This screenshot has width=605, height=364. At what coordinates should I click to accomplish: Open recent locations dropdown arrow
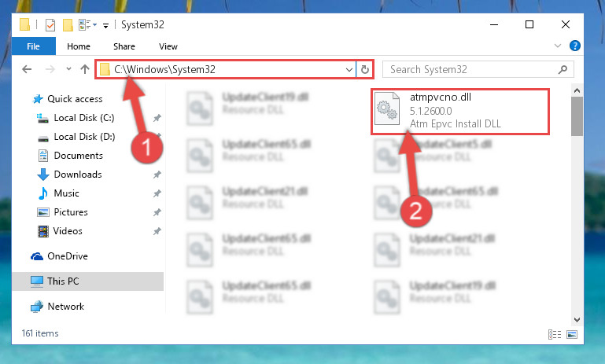click(68, 69)
